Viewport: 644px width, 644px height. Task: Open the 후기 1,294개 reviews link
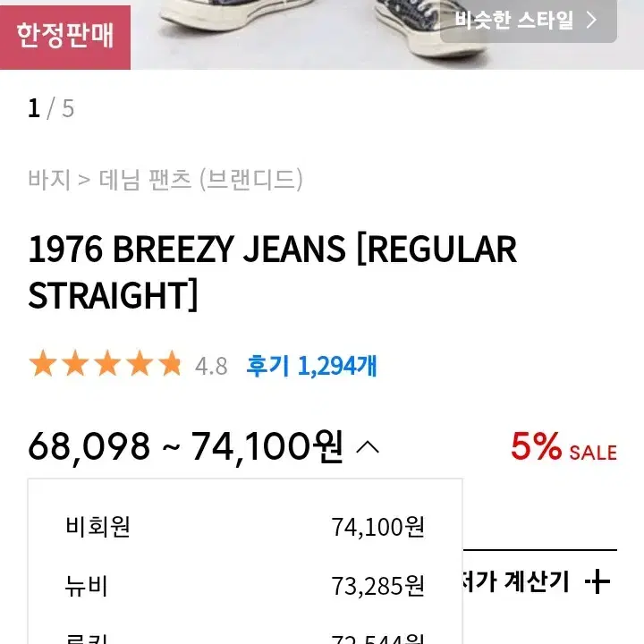tap(311, 366)
